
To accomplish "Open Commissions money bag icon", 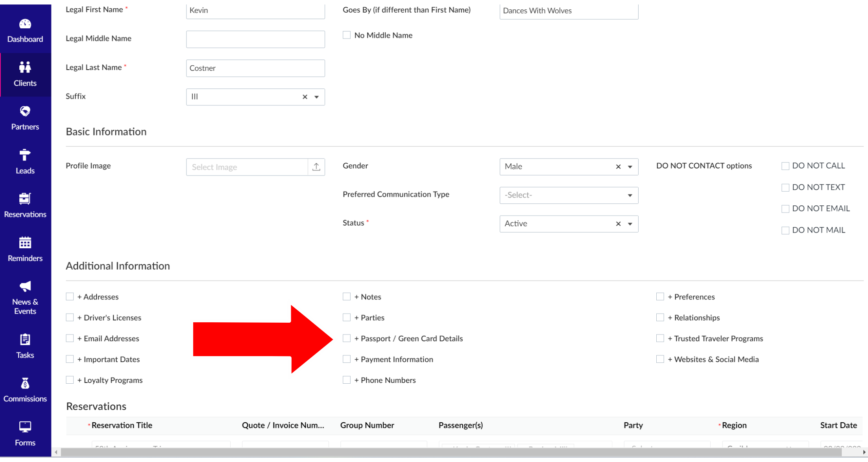I will 25,383.
